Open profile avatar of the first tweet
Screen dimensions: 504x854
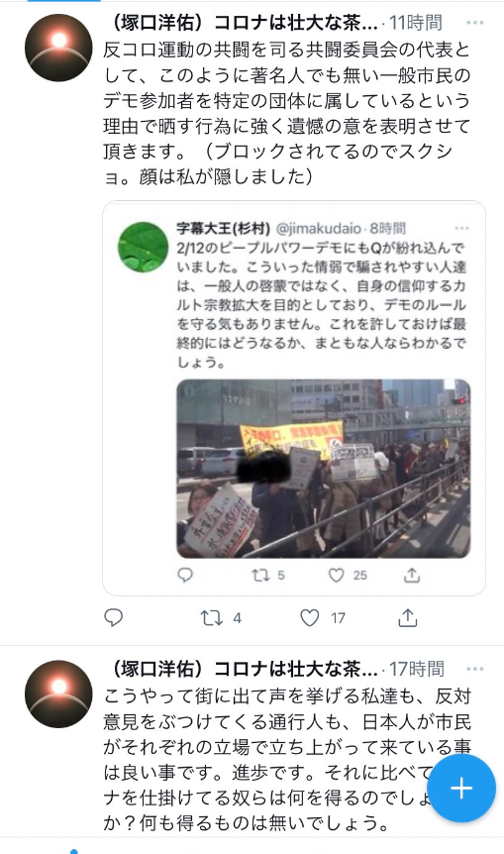click(58, 48)
